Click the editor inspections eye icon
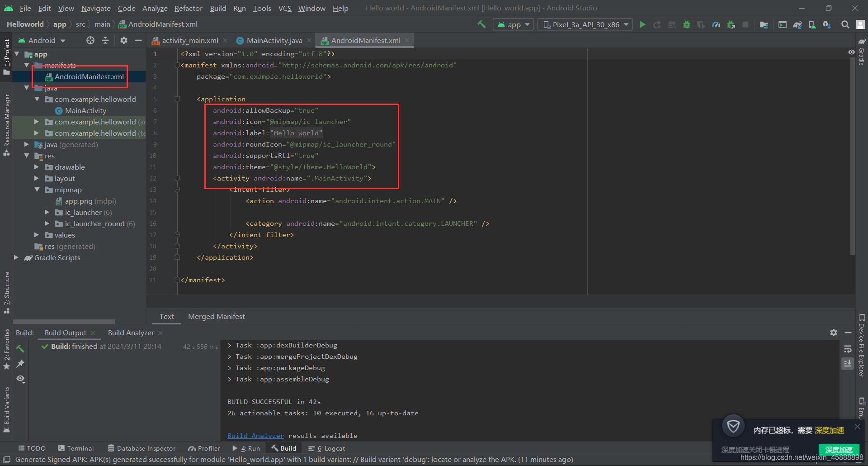This screenshot has height=466, width=868. (x=851, y=52)
